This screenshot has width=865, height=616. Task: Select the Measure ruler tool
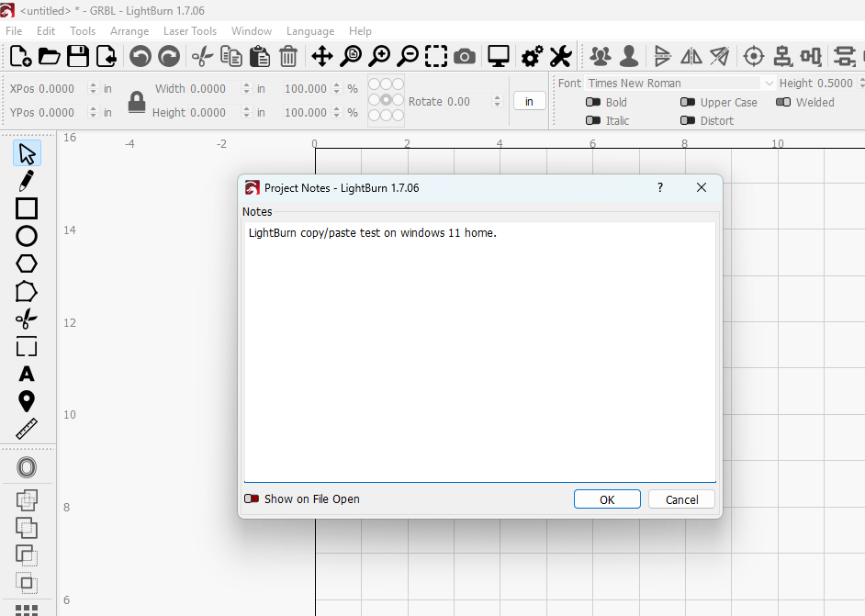point(27,429)
